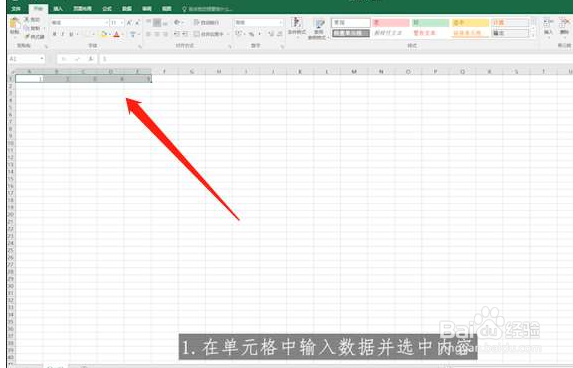Apply the pink Bad cell style
The width and height of the screenshot is (573, 368).
pos(391,23)
